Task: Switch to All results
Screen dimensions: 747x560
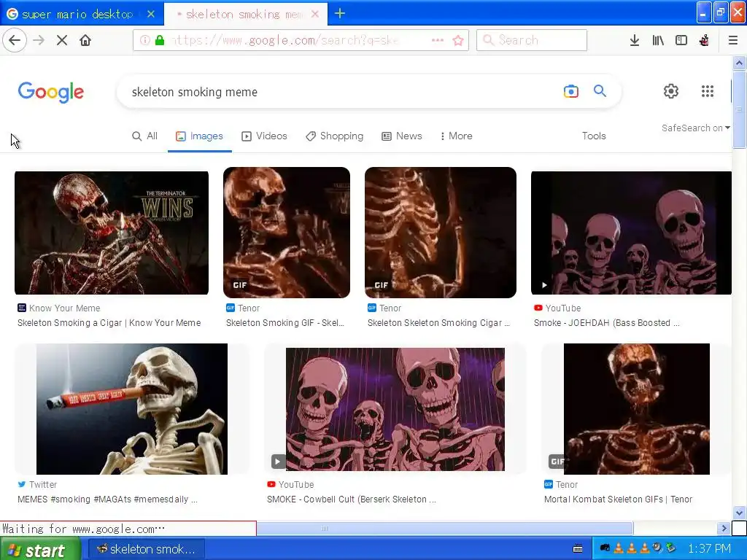Action: pyautogui.click(x=145, y=136)
